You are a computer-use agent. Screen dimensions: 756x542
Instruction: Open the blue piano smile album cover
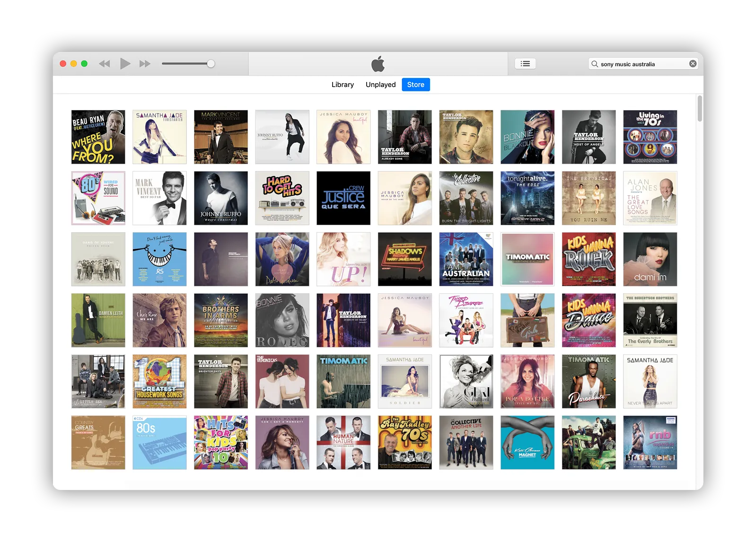pos(159,259)
